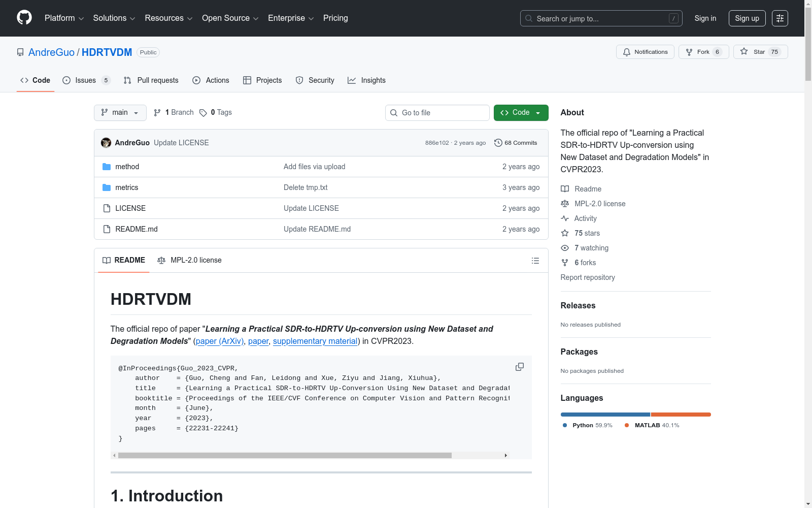
Task: Open the supplementary material link
Action: [x=315, y=341]
